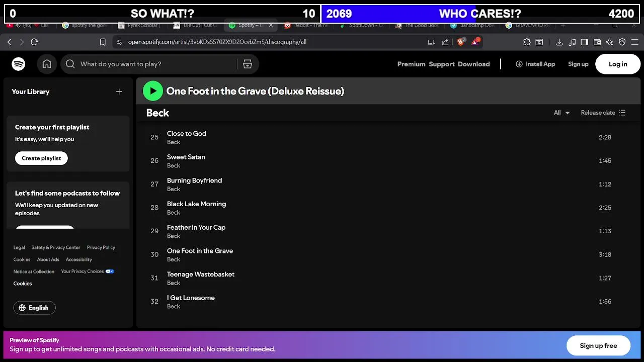The height and width of the screenshot is (362, 644).
Task: Switch to Bandcamp Downloader tab
Action: coord(473,25)
